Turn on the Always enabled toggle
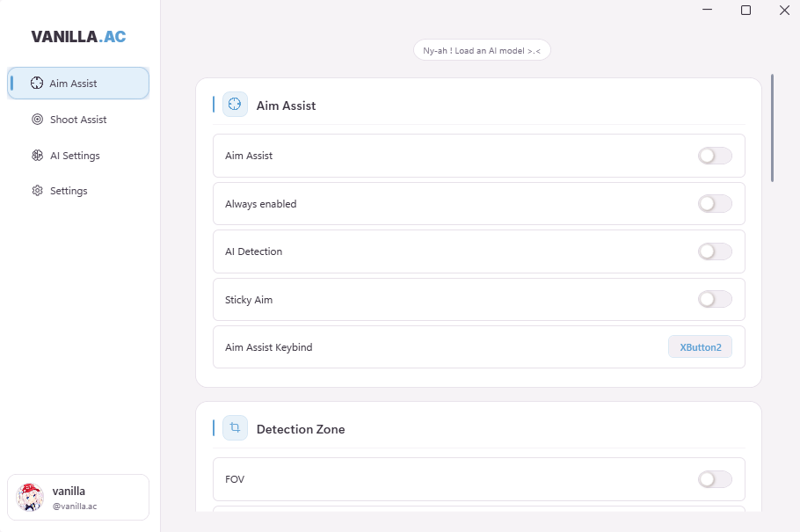800x532 pixels. [x=715, y=204]
